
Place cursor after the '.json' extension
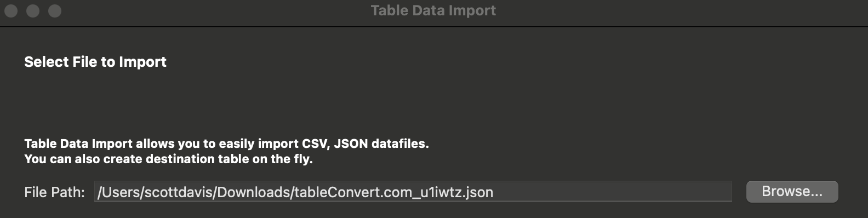pyautogui.click(x=494, y=192)
